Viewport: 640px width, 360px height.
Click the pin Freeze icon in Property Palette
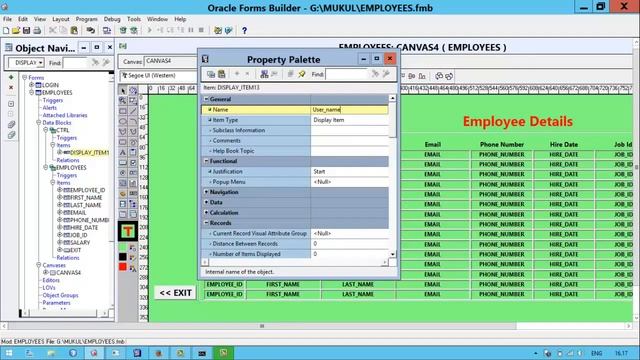[302, 74]
